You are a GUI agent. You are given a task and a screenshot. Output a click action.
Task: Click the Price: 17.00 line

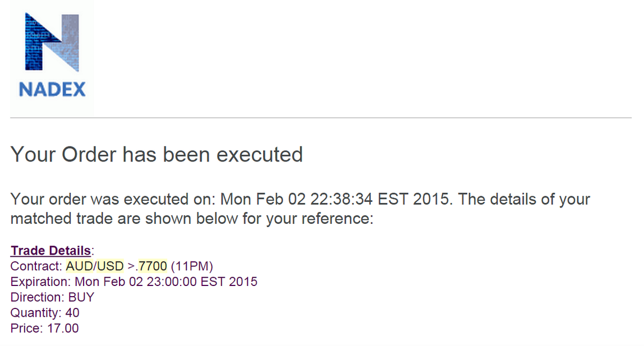[x=44, y=329]
